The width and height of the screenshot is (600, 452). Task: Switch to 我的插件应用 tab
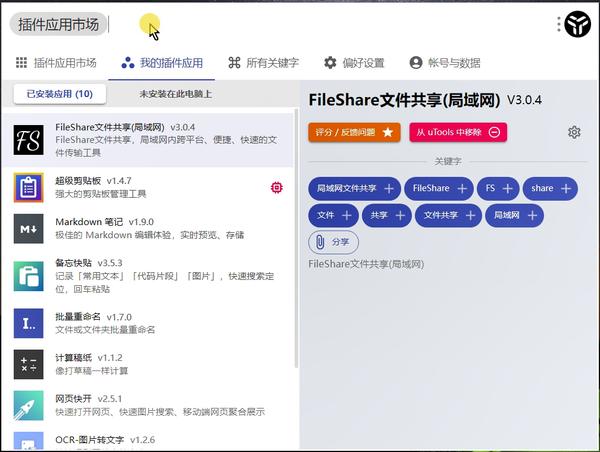pyautogui.click(x=162, y=63)
